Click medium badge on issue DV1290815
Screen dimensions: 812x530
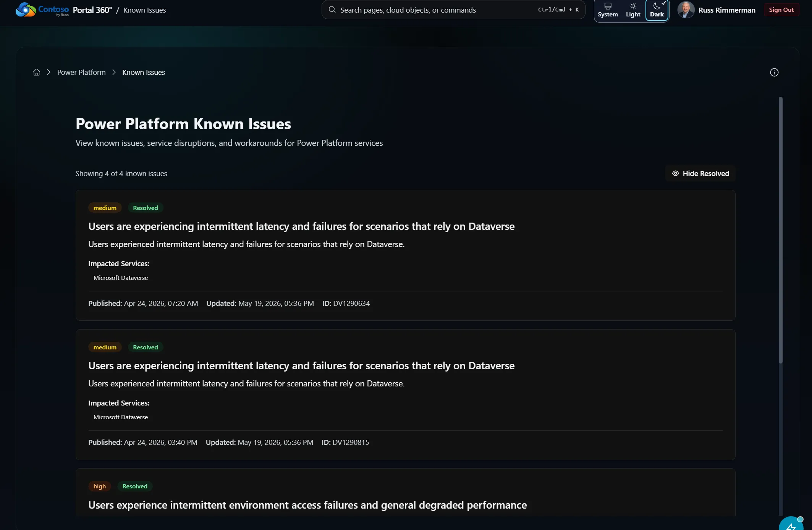[x=105, y=347]
